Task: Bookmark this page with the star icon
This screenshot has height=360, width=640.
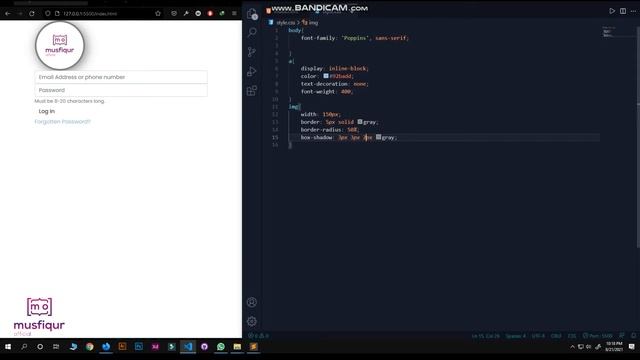Action: point(158,13)
